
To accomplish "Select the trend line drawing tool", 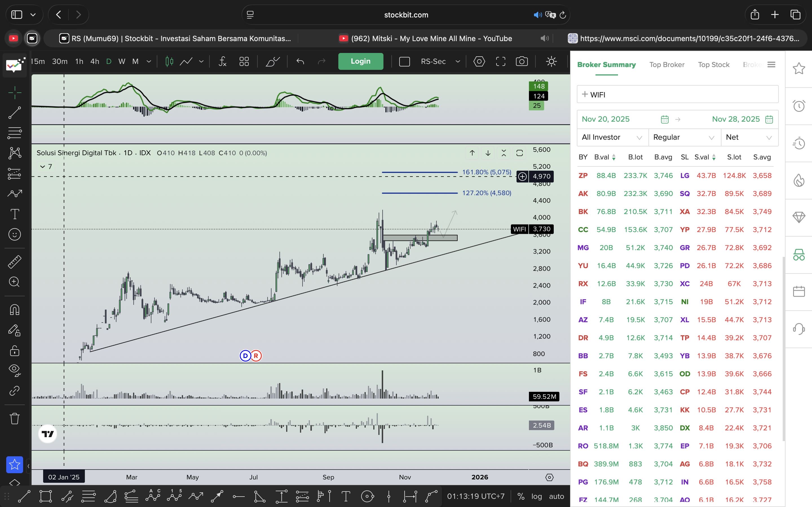I will click(x=14, y=113).
